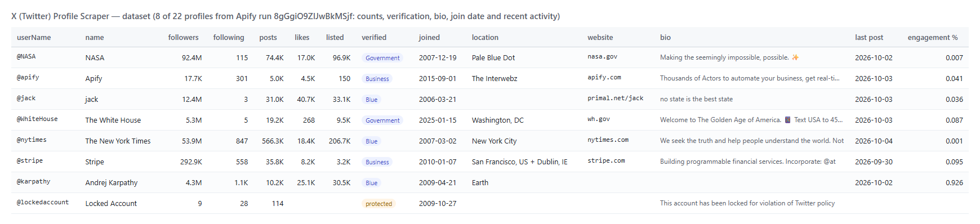Click the Blue badge in nytimes row
This screenshot has width=980, height=224.
point(371,141)
